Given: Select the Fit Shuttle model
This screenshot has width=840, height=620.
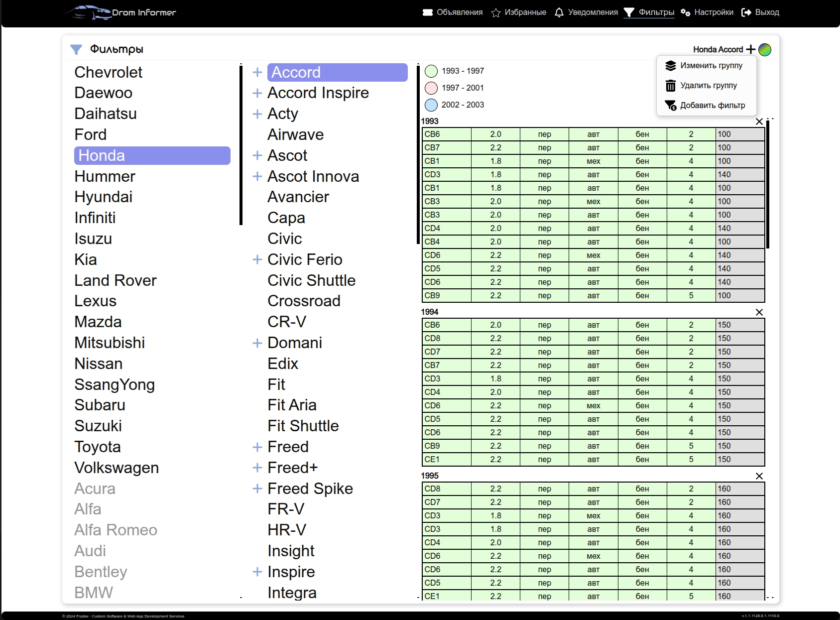Looking at the screenshot, I should 303,426.
